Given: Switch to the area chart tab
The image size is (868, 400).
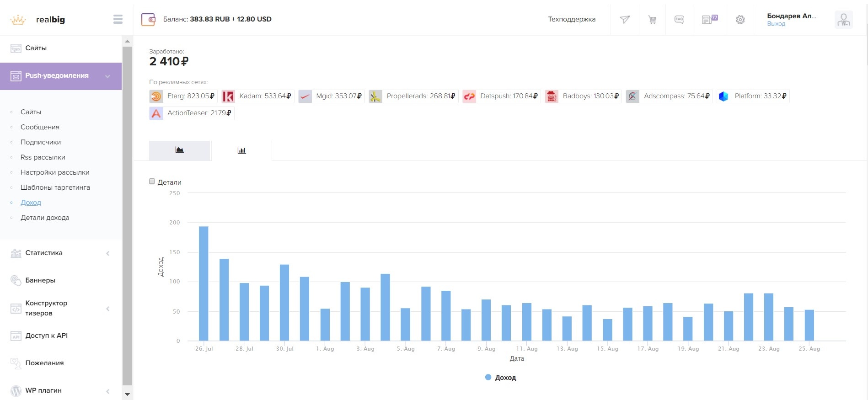Looking at the screenshot, I should 179,150.
